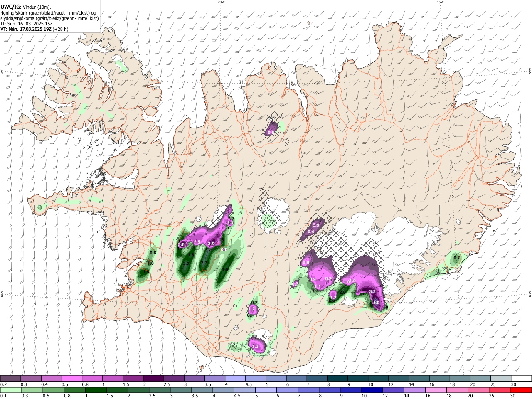This screenshot has width=532, height=399.
Task: Click the darkest purple 2 swatch in snow legend
Action: pyautogui.click(x=153, y=379)
